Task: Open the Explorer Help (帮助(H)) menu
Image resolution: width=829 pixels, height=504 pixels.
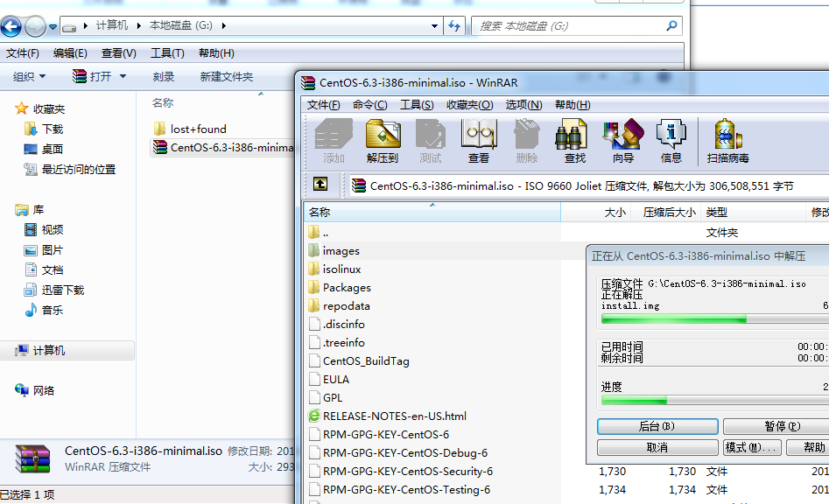Action: (216, 53)
